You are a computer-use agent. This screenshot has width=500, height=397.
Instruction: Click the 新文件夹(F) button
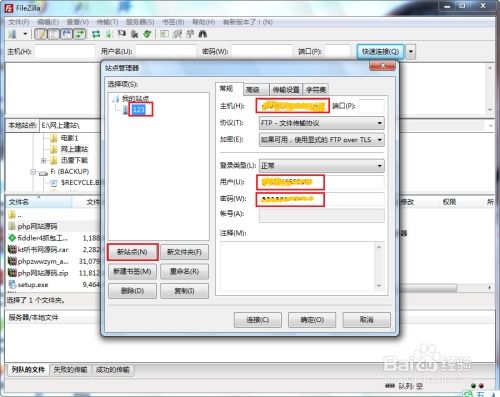(x=184, y=252)
